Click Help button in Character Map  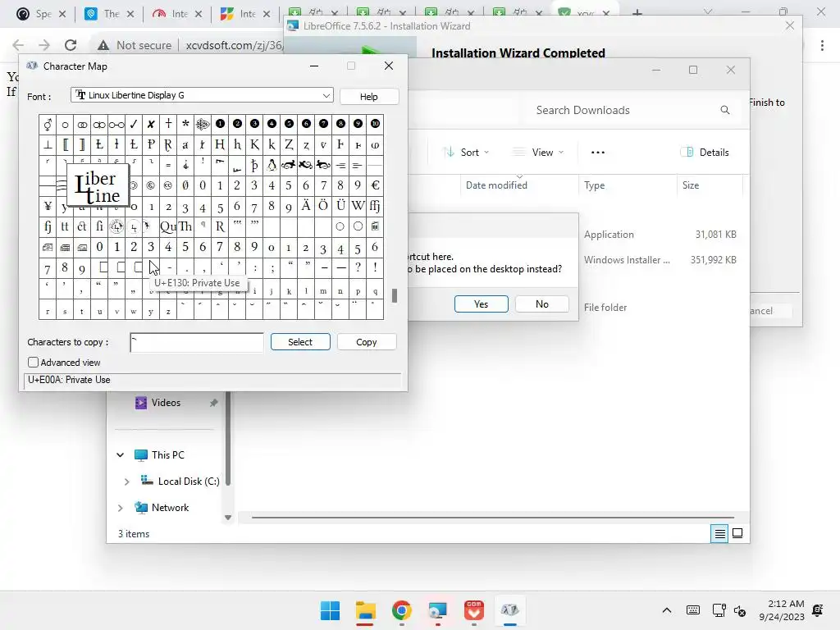click(x=368, y=97)
